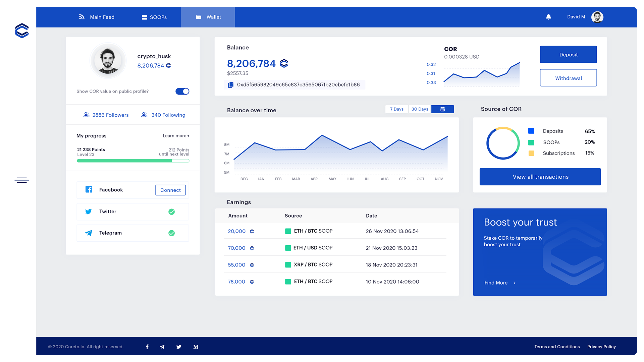Click the Find More chevron arrow
This screenshot has width=644, height=362.
click(x=515, y=283)
